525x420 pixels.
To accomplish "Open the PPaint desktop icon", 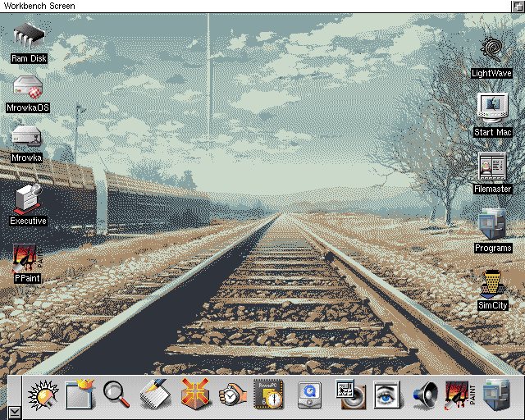I will pos(27,258).
